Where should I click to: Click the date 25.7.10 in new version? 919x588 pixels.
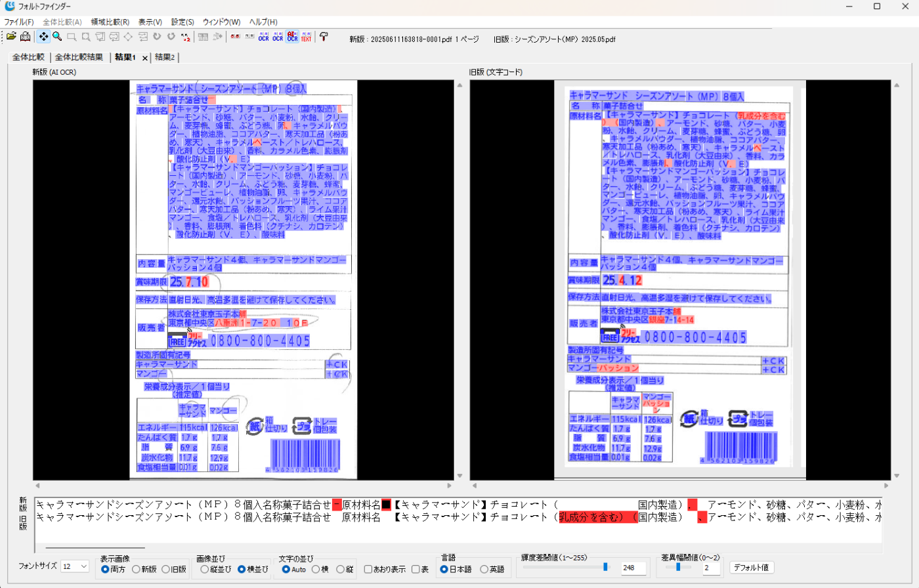coord(188,282)
